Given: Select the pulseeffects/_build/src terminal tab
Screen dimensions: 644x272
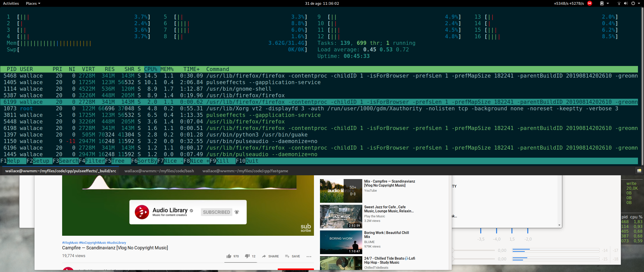Looking at the screenshot, I should 61,171.
